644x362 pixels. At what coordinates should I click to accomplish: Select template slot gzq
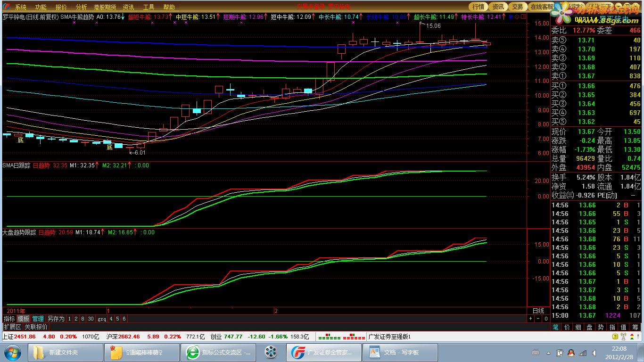(x=102, y=319)
